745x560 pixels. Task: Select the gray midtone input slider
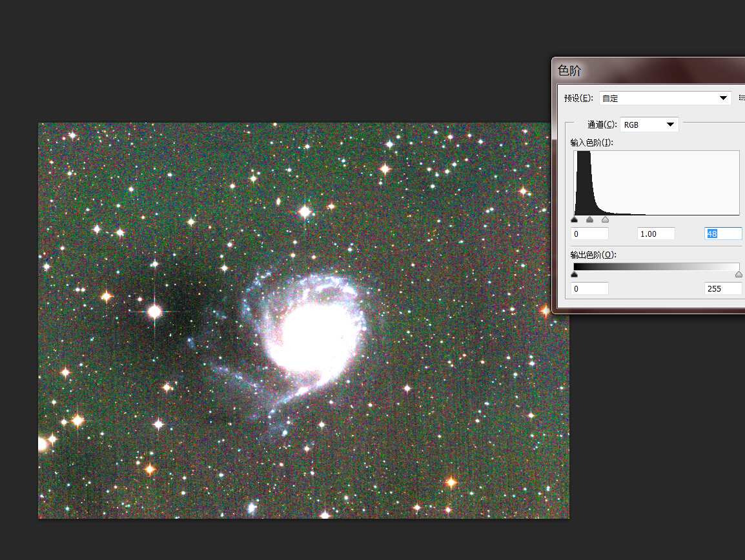coord(589,219)
